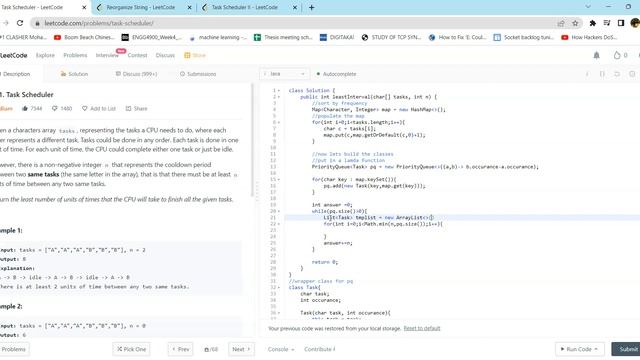Collapse the for loop fold at line 6
The width and height of the screenshot is (640, 360).
[279, 122]
